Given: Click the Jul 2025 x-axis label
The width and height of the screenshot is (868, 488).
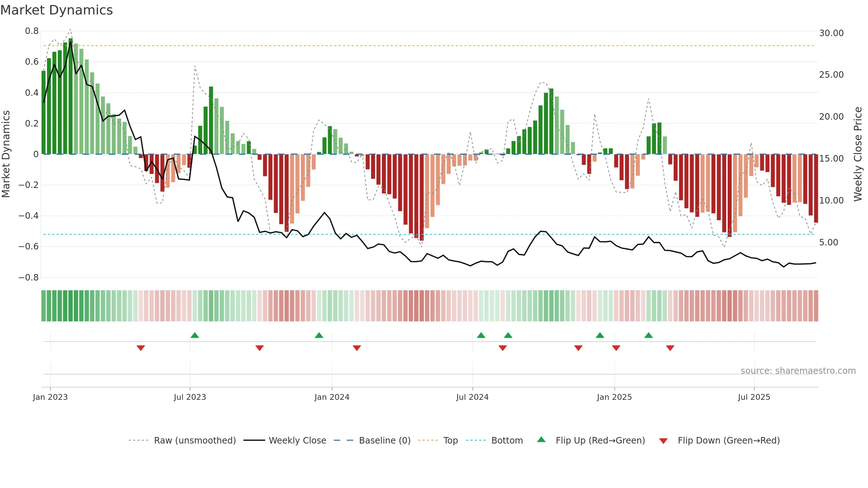Looking at the screenshot, I should [x=754, y=397].
